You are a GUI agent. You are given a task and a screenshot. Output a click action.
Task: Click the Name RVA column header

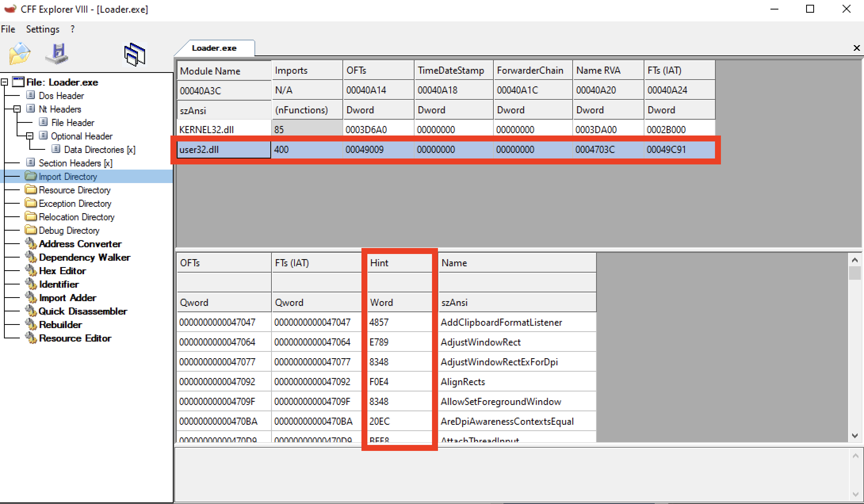tap(608, 71)
